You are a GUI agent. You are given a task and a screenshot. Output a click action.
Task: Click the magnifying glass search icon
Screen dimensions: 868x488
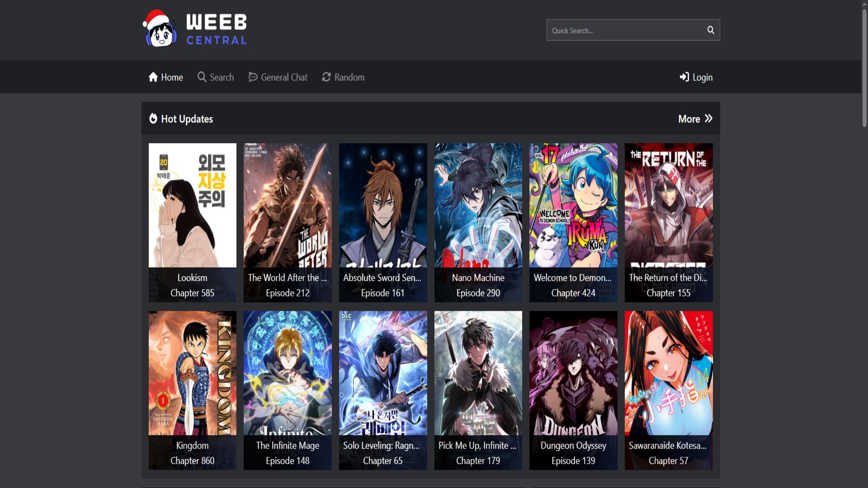point(710,30)
